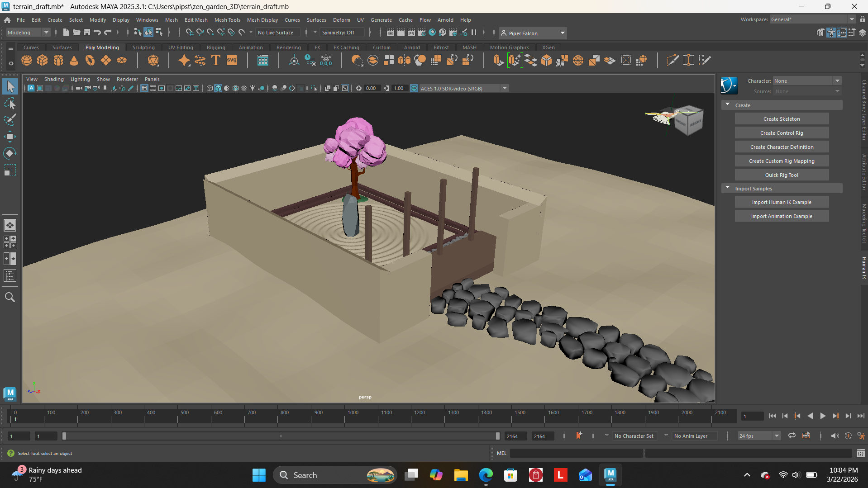Click the Create Character Definition button
This screenshot has width=868, height=488.
[x=782, y=147]
